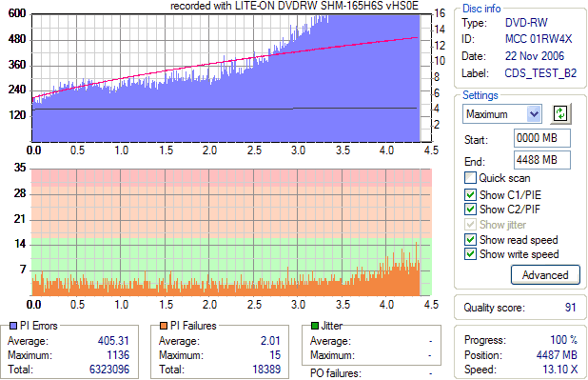Viewport: 588px width, 380px height.
Task: Select the date 22 Nov 2006
Action: pos(535,56)
